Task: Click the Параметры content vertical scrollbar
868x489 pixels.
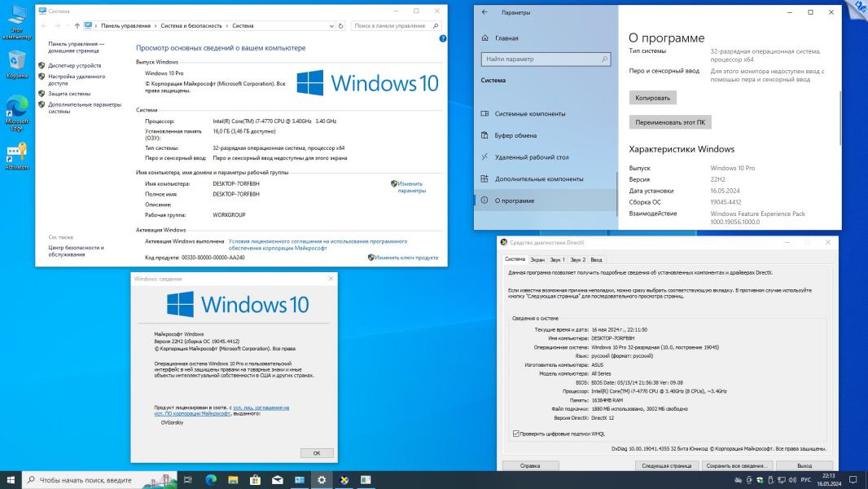Action: pos(840,118)
